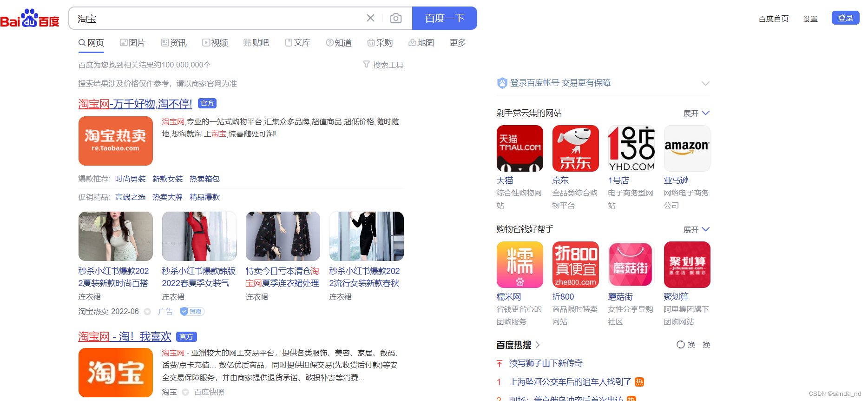Open the 百度热搜 heading arrow
The height and width of the screenshot is (401, 868).
click(538, 345)
